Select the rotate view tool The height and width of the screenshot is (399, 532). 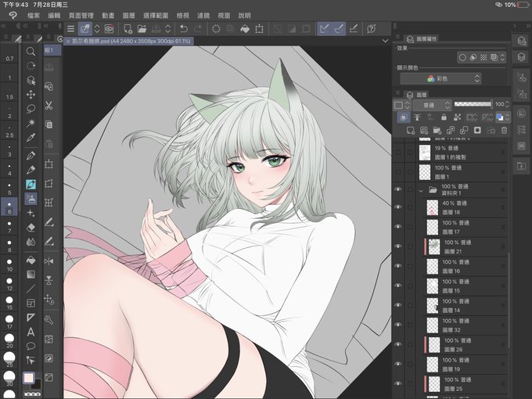point(31,66)
